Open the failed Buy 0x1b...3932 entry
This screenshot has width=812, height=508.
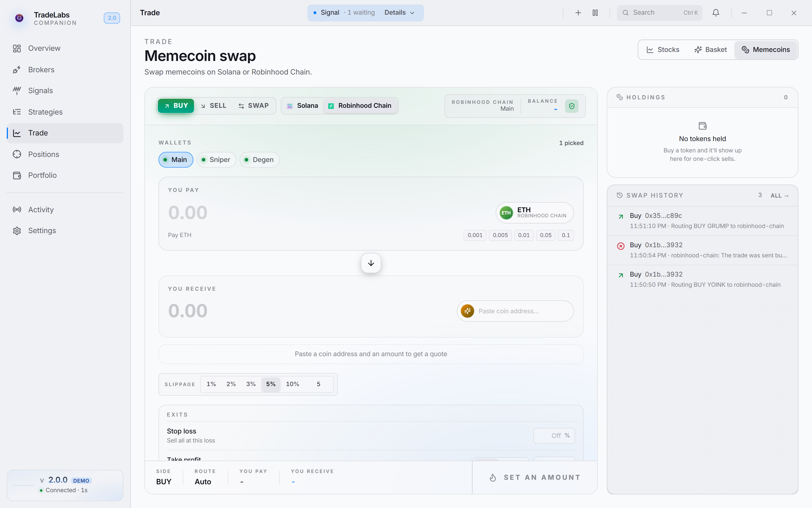click(x=702, y=250)
